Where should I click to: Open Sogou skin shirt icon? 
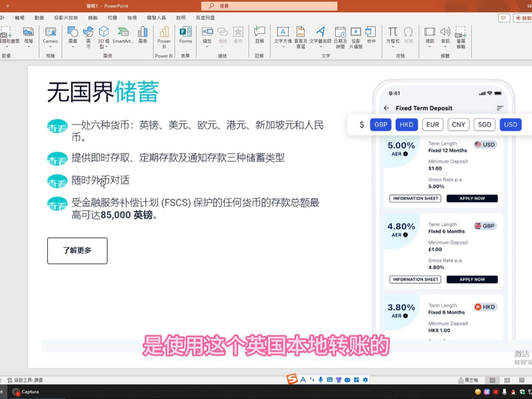[339, 380]
